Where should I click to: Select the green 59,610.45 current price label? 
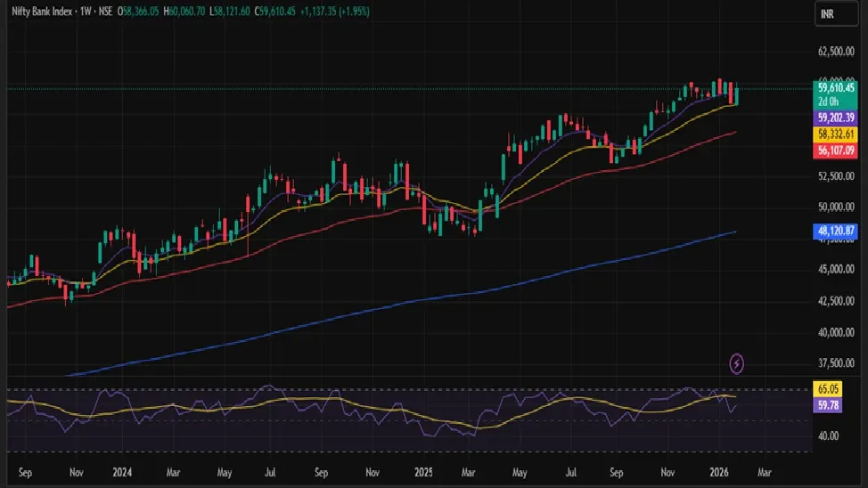click(835, 87)
